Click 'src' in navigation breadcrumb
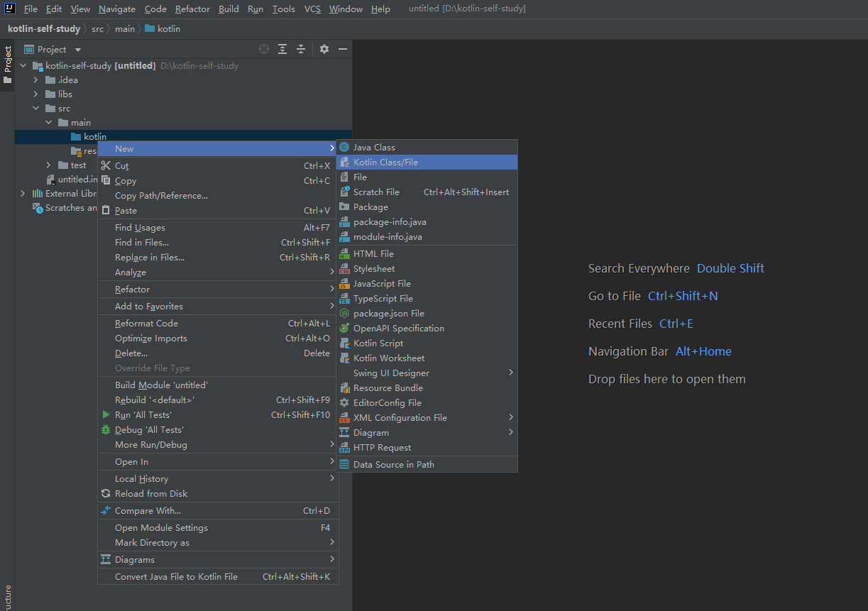This screenshot has width=868, height=611. 97,29
